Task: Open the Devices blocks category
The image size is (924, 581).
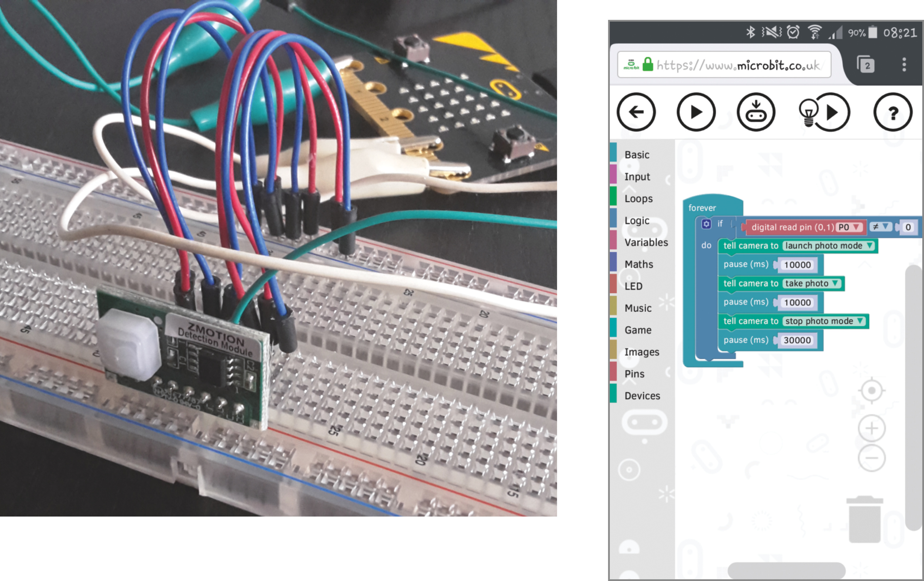Action: tap(642, 396)
